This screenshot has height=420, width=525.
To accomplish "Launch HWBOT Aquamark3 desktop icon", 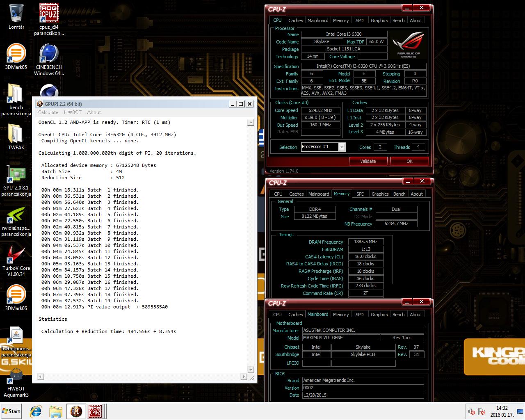I will pyautogui.click(x=16, y=375).
